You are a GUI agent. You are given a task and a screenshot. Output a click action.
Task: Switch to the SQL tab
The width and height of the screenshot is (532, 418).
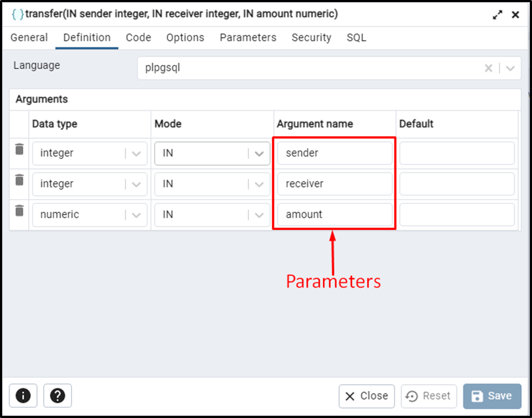tap(356, 37)
